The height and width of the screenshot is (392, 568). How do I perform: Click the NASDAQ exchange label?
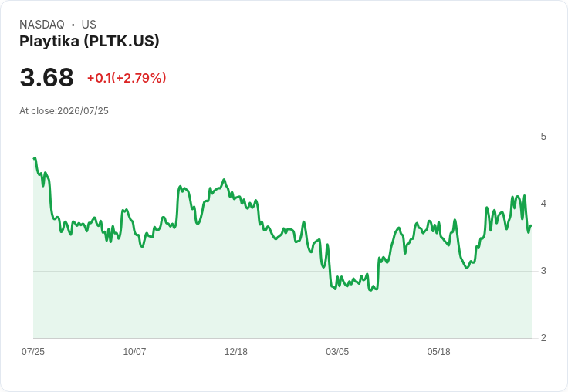pos(42,25)
